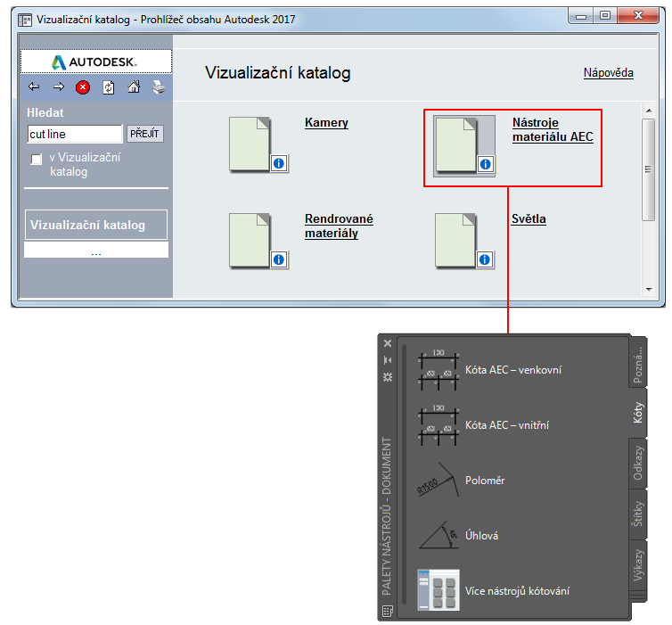Print using the printer icon
Image resolution: width=672 pixels, height=625 pixels.
coord(159,87)
